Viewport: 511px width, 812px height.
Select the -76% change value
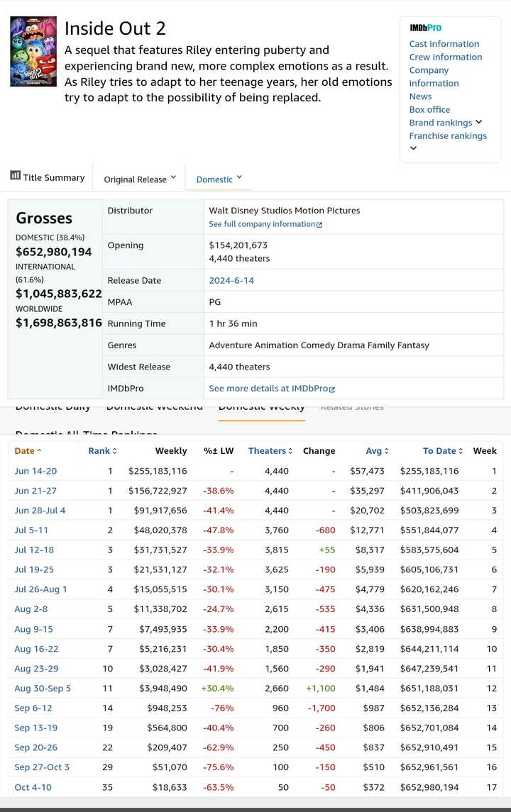click(x=222, y=708)
